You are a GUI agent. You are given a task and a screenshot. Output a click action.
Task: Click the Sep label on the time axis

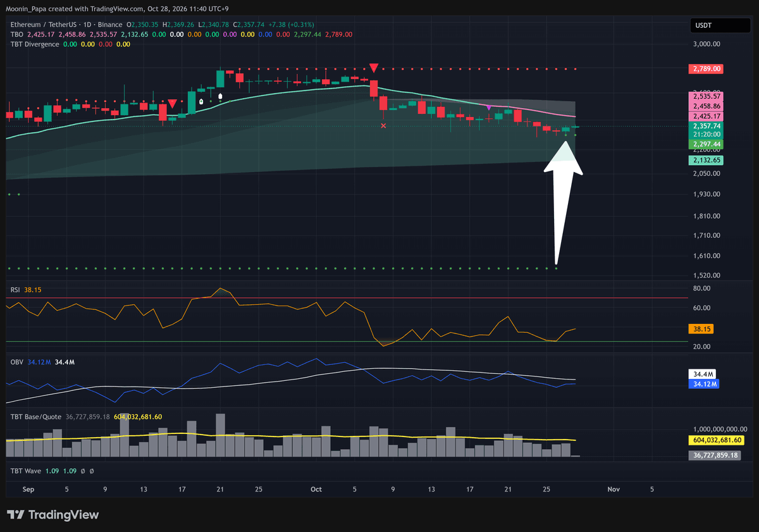tap(28, 489)
